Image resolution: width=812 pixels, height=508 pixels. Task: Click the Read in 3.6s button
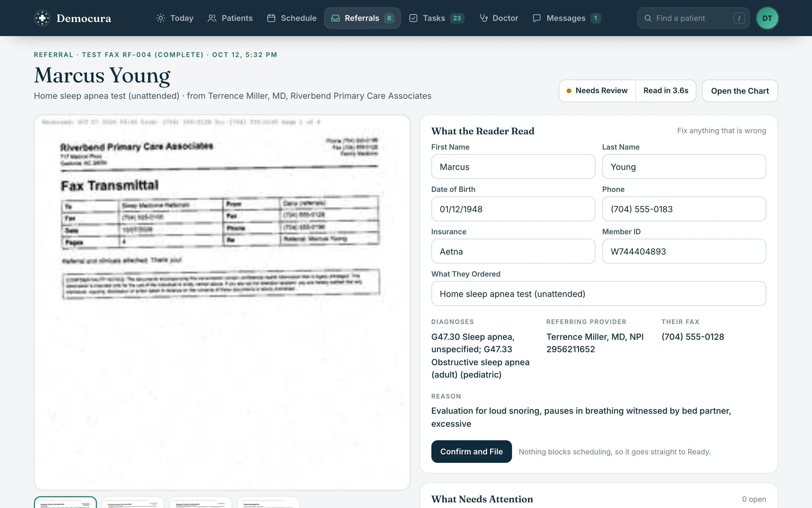tap(666, 91)
